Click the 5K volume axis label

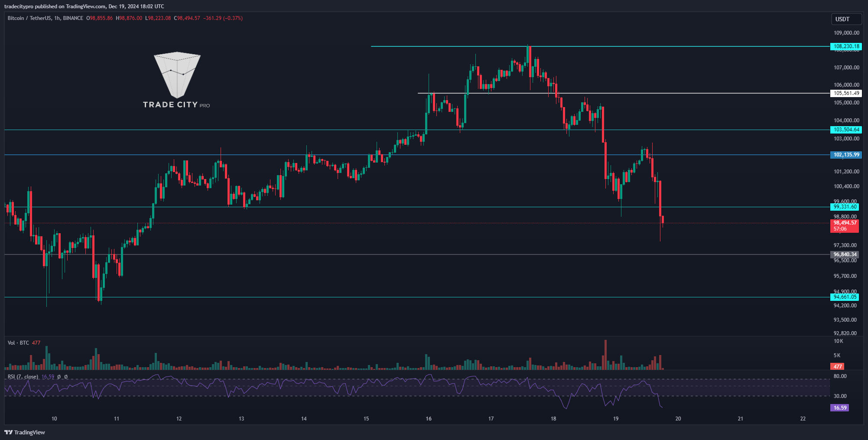point(838,355)
